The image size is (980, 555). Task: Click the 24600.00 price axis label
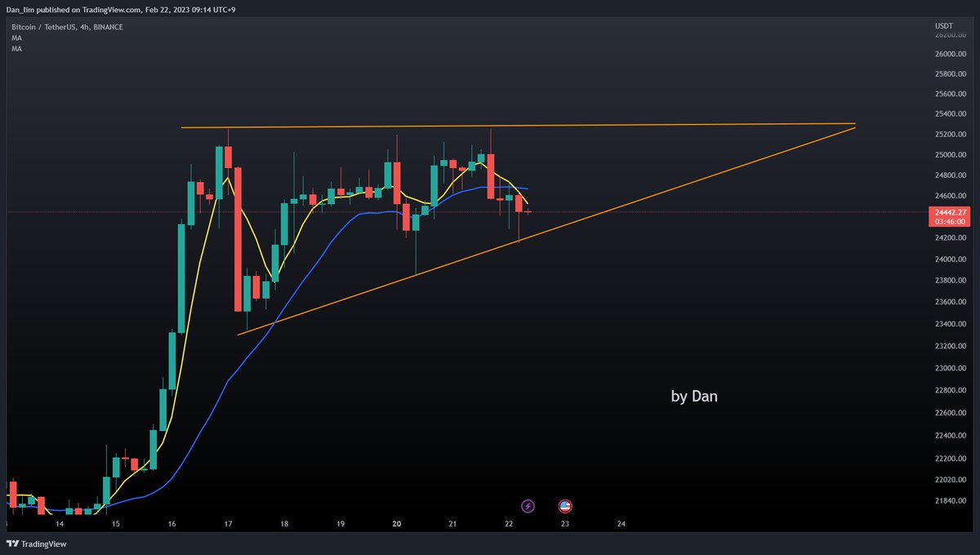coord(950,196)
